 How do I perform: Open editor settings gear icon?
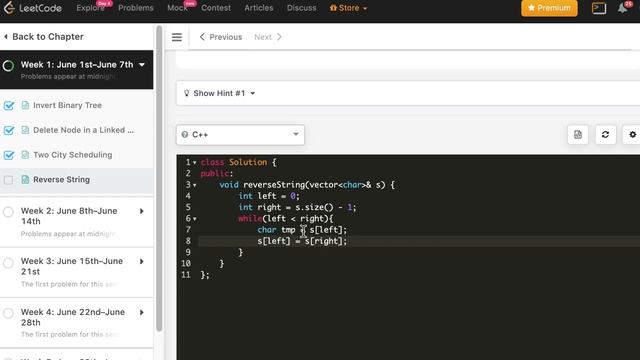[x=632, y=135]
